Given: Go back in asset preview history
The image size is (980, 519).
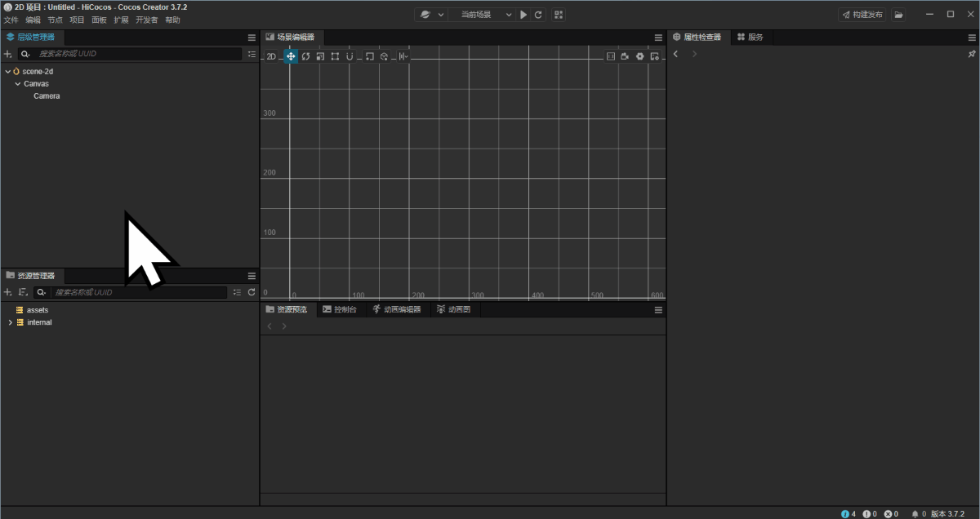Looking at the screenshot, I should 270,326.
